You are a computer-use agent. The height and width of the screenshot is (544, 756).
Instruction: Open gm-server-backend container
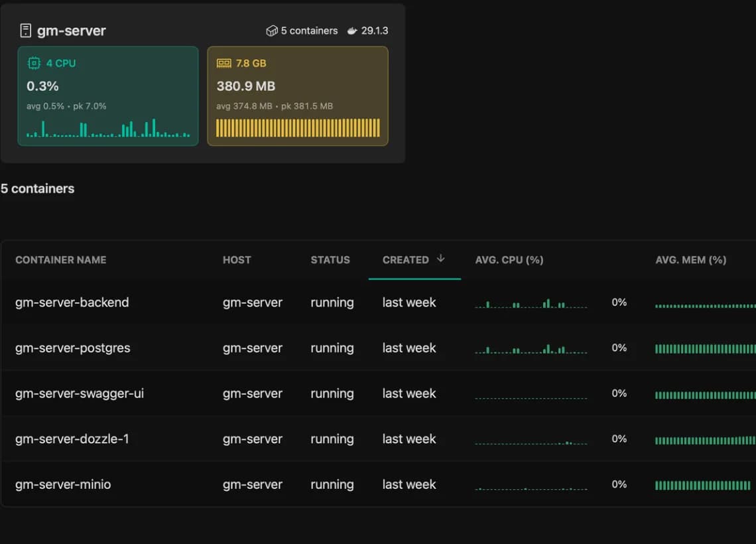72,303
